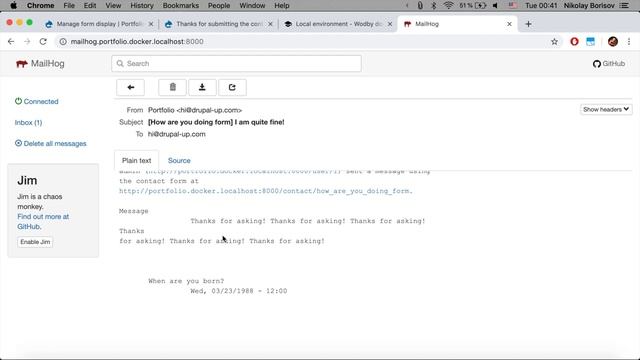Click the browser forward arrow
Screen dimensions: 640x360
[27, 42]
